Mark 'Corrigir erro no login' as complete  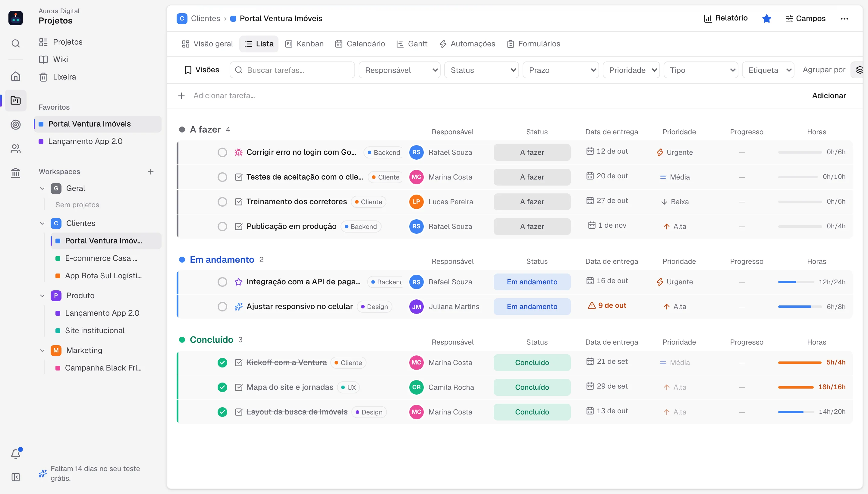pos(222,152)
